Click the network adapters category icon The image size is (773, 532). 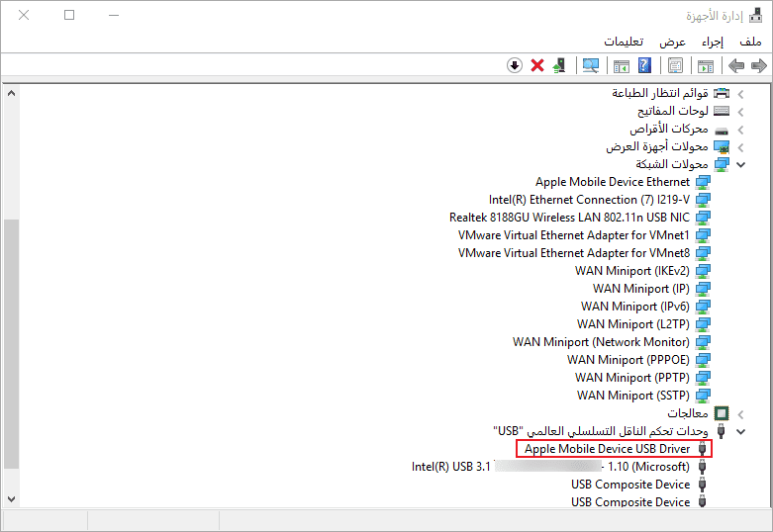coord(722,164)
